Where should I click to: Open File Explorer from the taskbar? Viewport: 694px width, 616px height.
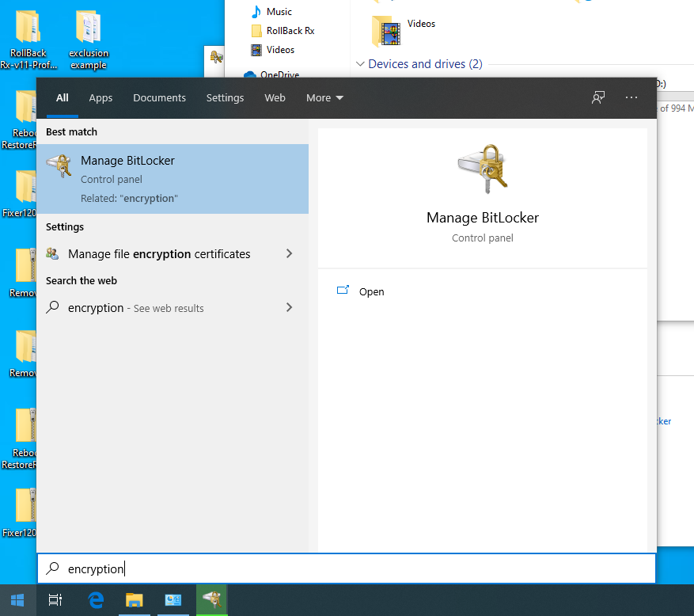(x=134, y=600)
